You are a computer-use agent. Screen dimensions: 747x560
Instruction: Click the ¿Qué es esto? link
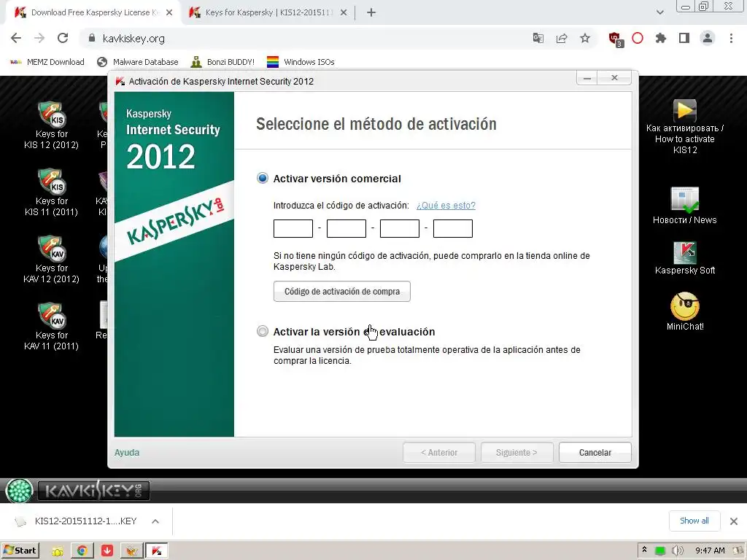pos(446,205)
